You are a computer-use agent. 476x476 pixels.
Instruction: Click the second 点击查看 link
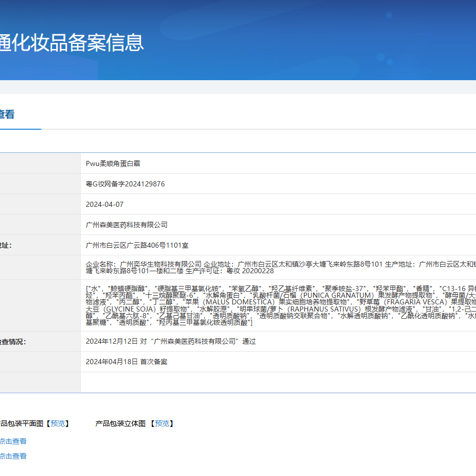13,456
